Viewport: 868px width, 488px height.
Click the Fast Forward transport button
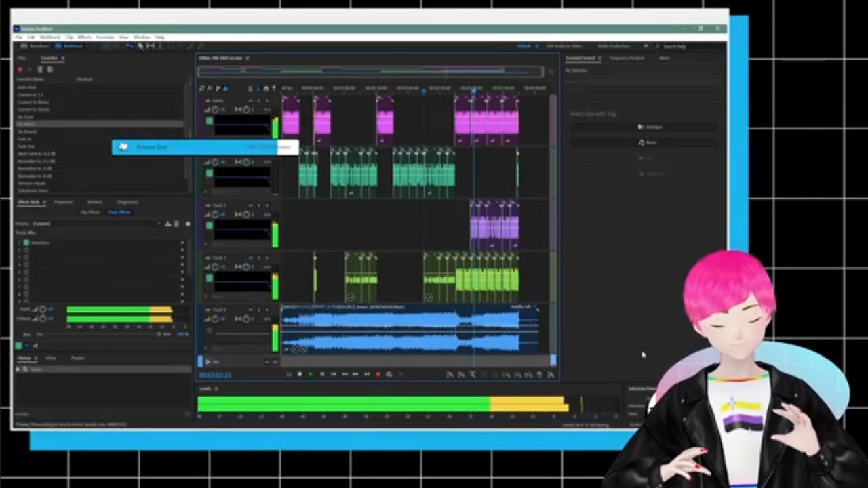(x=355, y=374)
